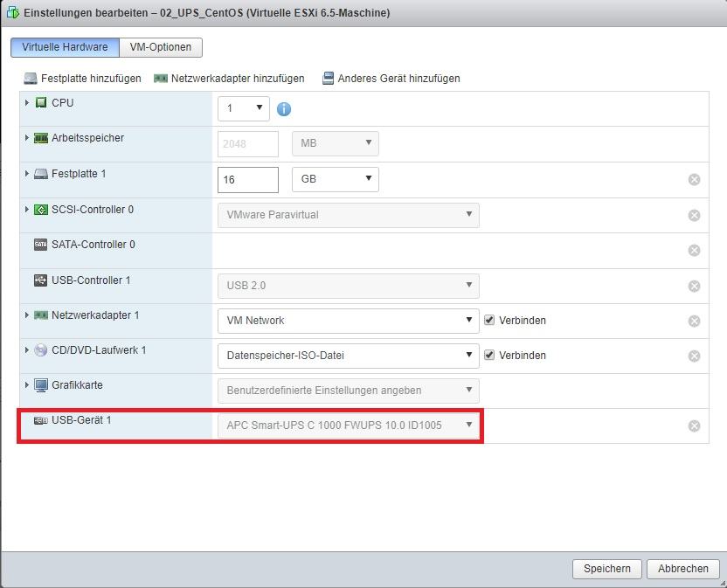The height and width of the screenshot is (588, 727).
Task: Click the dialog resize grip corner
Action: [723, 584]
